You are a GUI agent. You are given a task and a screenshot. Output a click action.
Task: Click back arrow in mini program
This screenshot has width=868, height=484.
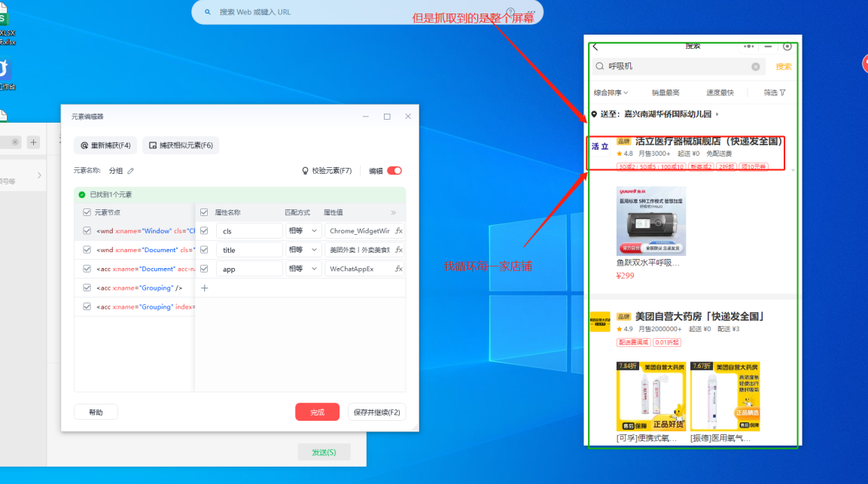(x=595, y=47)
